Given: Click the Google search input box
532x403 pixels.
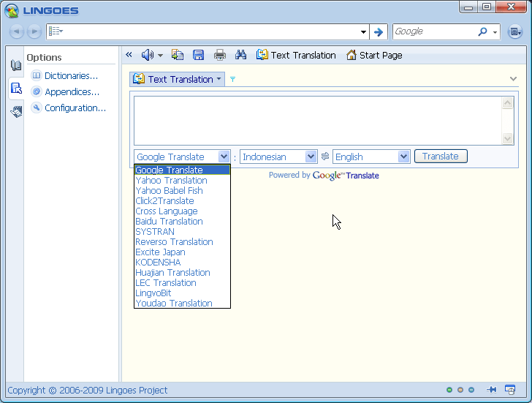Looking at the screenshot, I should 435,31.
